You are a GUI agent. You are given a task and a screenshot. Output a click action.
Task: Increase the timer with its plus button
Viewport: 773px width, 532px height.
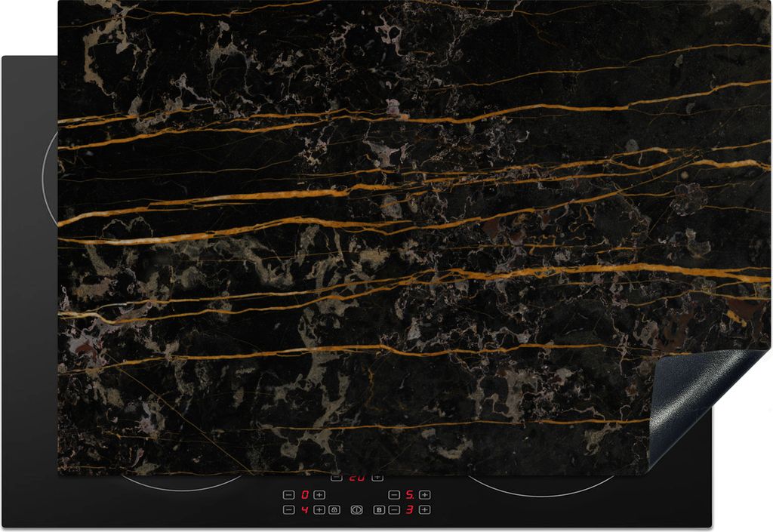coord(377,478)
